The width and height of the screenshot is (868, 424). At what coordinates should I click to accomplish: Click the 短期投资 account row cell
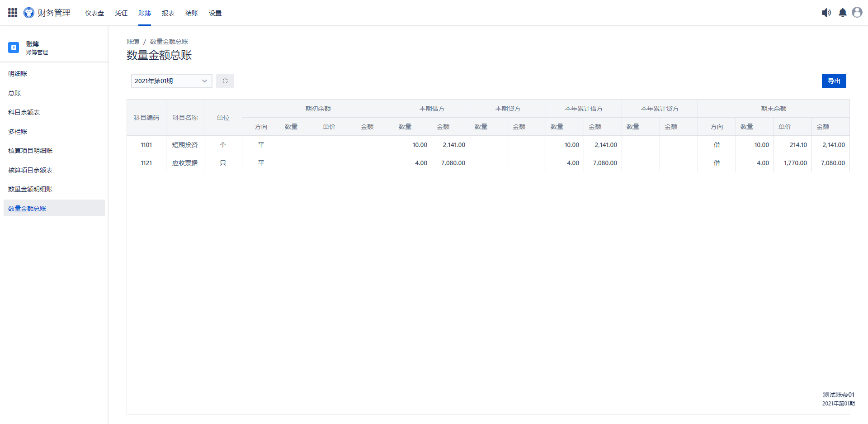coord(185,145)
